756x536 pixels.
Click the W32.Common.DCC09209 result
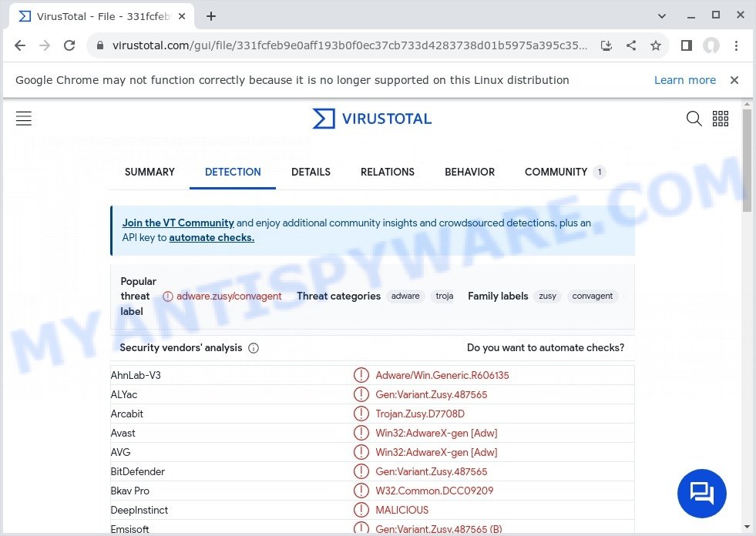click(435, 491)
